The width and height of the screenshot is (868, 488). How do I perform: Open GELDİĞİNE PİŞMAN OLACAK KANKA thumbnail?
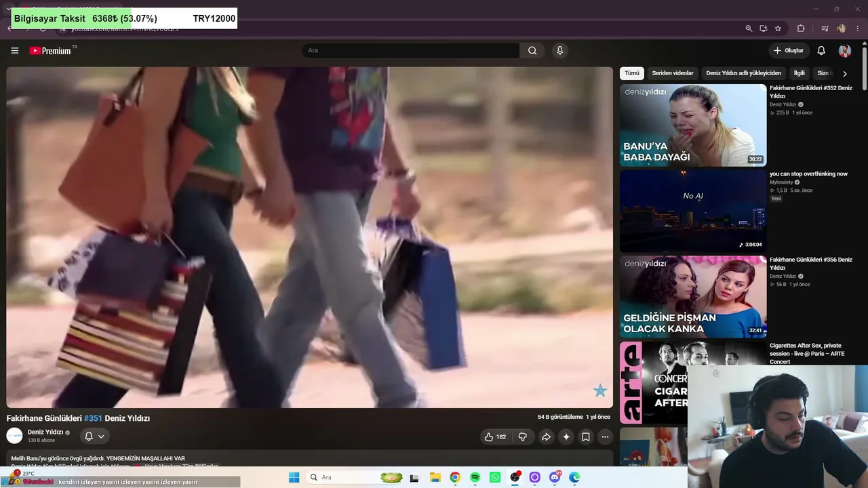tap(693, 297)
